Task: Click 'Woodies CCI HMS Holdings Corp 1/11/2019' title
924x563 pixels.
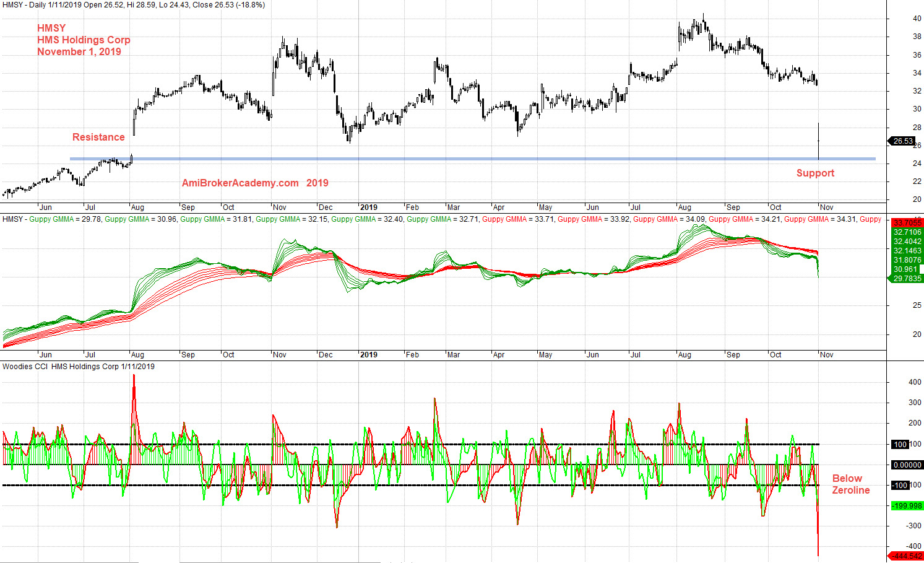Action: (x=79, y=367)
